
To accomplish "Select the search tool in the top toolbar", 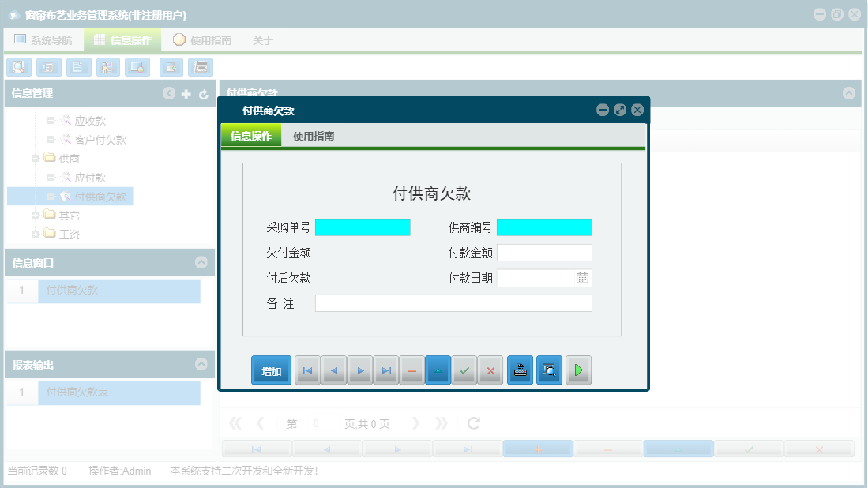I will click(x=19, y=67).
